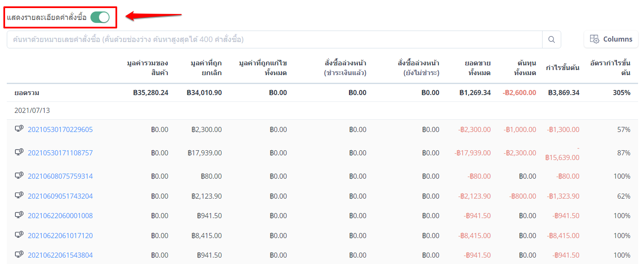
Task: Open the Columns settings button
Action: click(611, 39)
